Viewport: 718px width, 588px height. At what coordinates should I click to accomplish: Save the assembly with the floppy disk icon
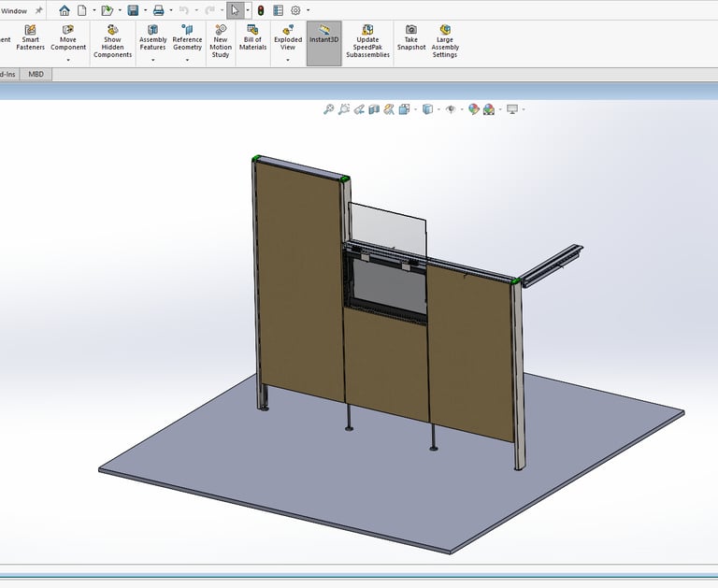[134, 10]
